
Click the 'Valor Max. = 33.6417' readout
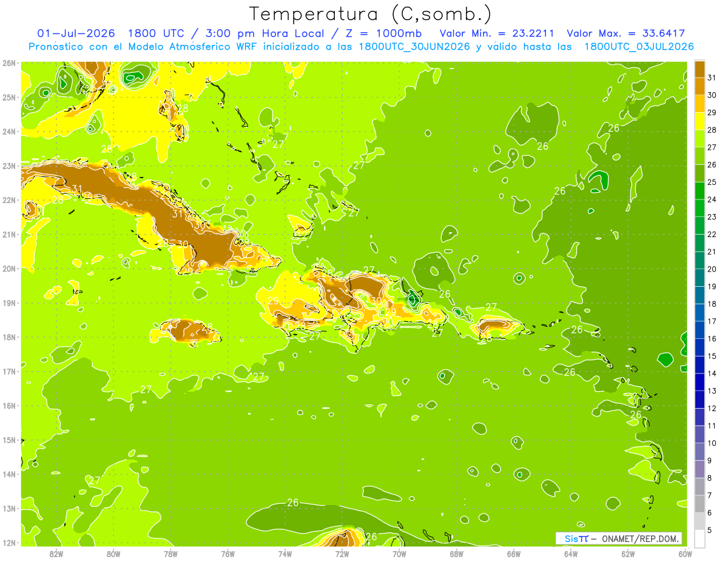click(x=626, y=33)
